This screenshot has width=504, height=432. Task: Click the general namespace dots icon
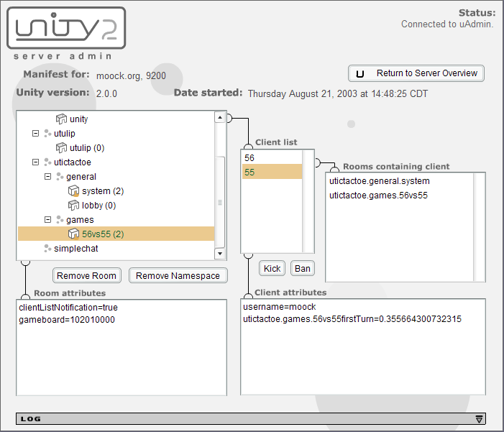[x=60, y=176]
